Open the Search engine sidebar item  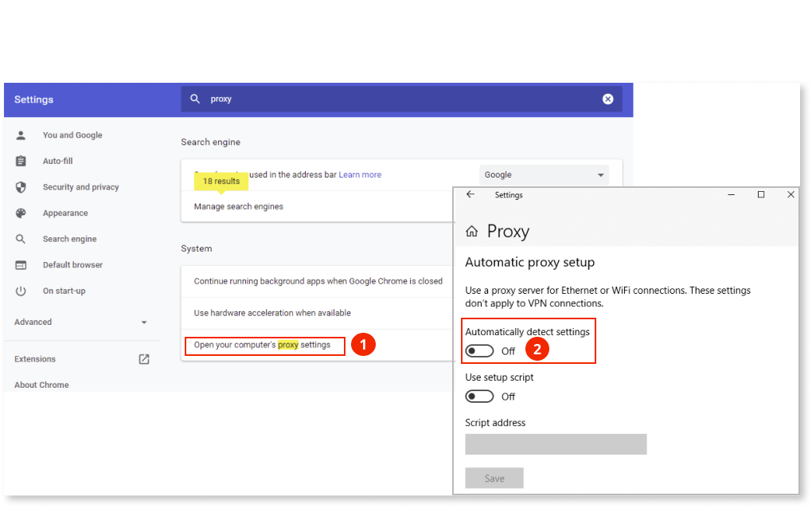click(69, 239)
